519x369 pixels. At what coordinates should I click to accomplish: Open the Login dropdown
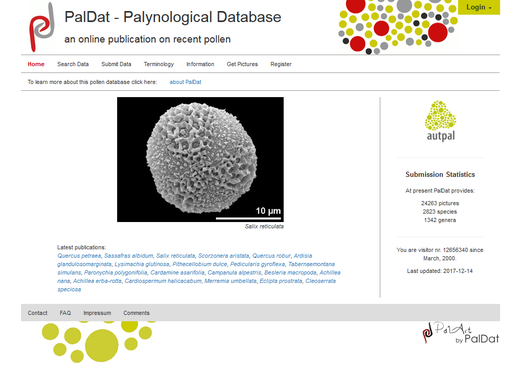click(x=479, y=7)
